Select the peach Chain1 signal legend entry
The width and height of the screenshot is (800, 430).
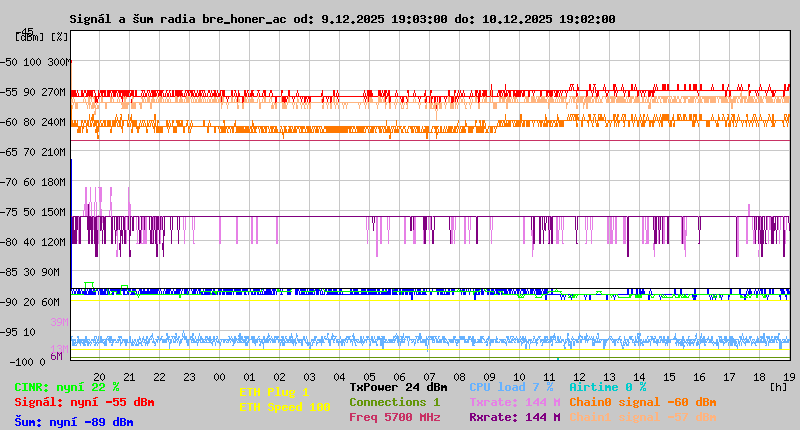(642, 417)
